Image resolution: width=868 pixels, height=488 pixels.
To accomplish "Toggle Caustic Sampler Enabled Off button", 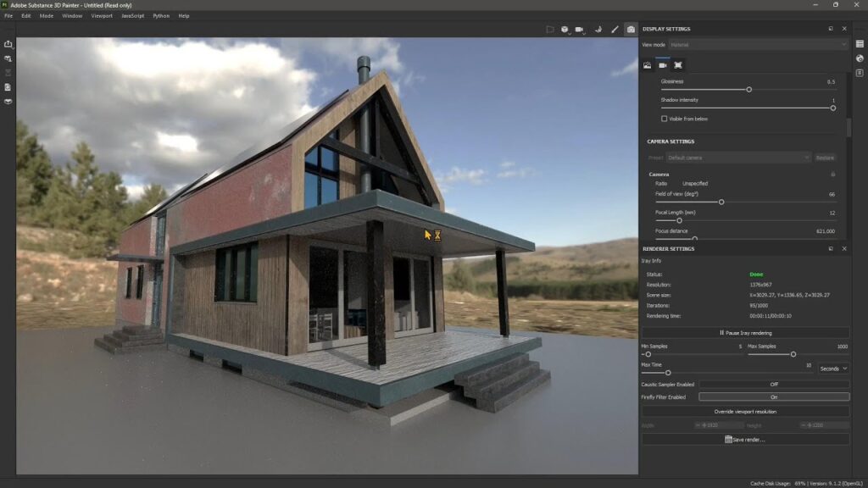I will [773, 384].
